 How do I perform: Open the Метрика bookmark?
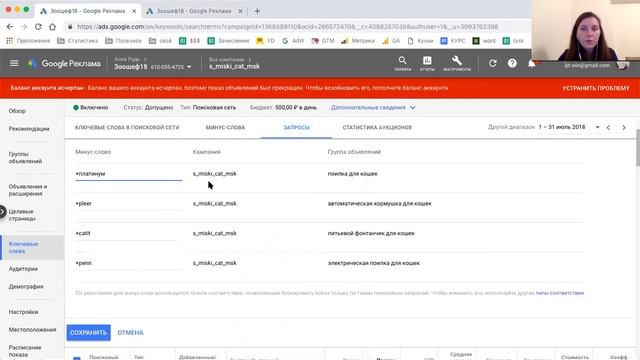click(358, 41)
